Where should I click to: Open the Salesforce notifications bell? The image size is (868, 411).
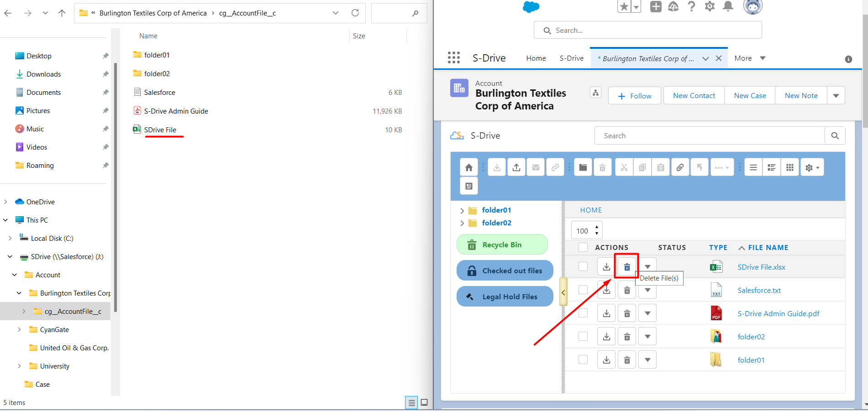[x=728, y=6]
